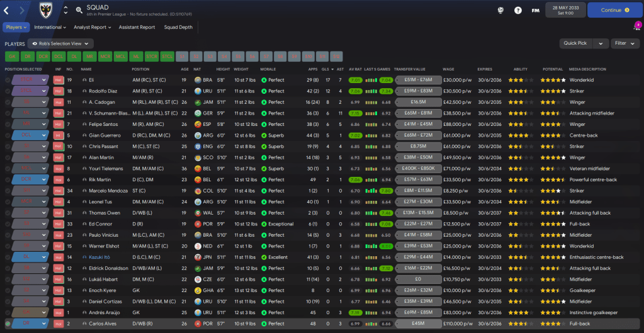Tick the selection checkbox for Carlos Alves

click(8, 324)
